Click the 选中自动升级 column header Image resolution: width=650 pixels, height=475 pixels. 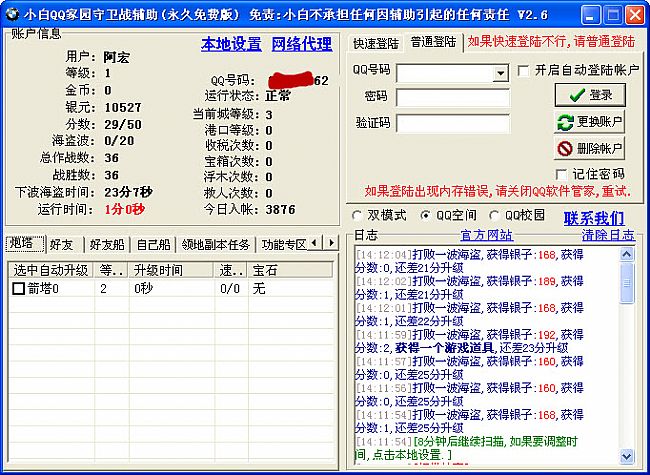coord(51,270)
